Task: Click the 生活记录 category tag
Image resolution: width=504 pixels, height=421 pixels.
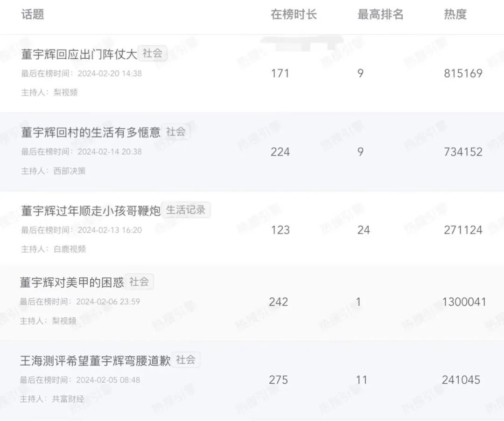Action: (186, 210)
